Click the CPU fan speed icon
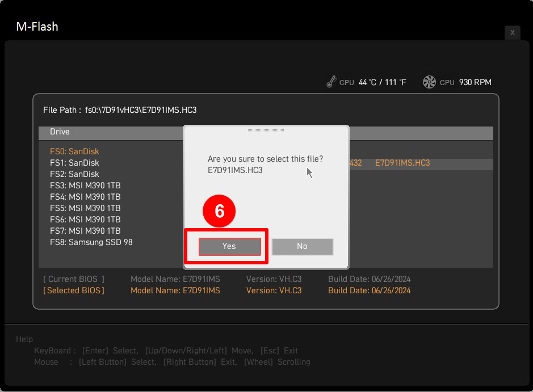533x392 pixels. [x=429, y=82]
